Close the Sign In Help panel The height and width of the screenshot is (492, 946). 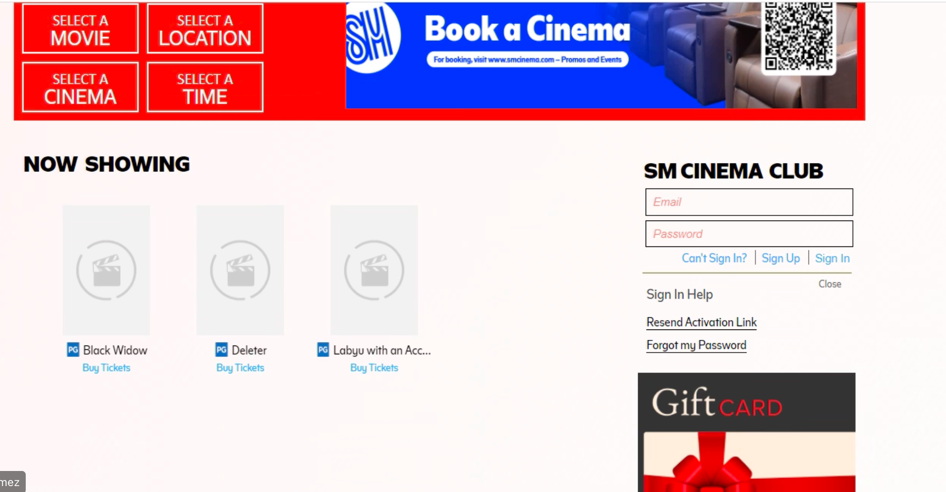pos(830,284)
